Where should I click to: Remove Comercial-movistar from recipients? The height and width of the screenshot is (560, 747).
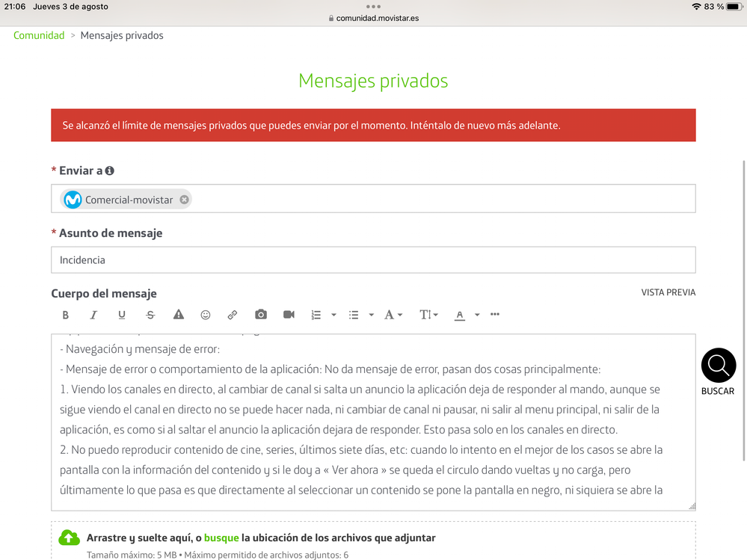pos(184,200)
